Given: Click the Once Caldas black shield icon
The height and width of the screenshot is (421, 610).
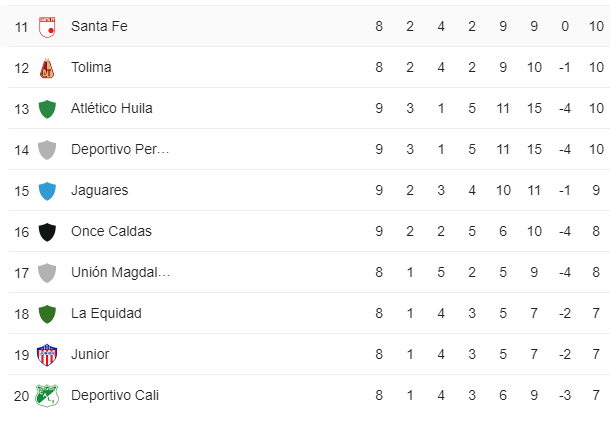Looking at the screenshot, I should point(47,232).
